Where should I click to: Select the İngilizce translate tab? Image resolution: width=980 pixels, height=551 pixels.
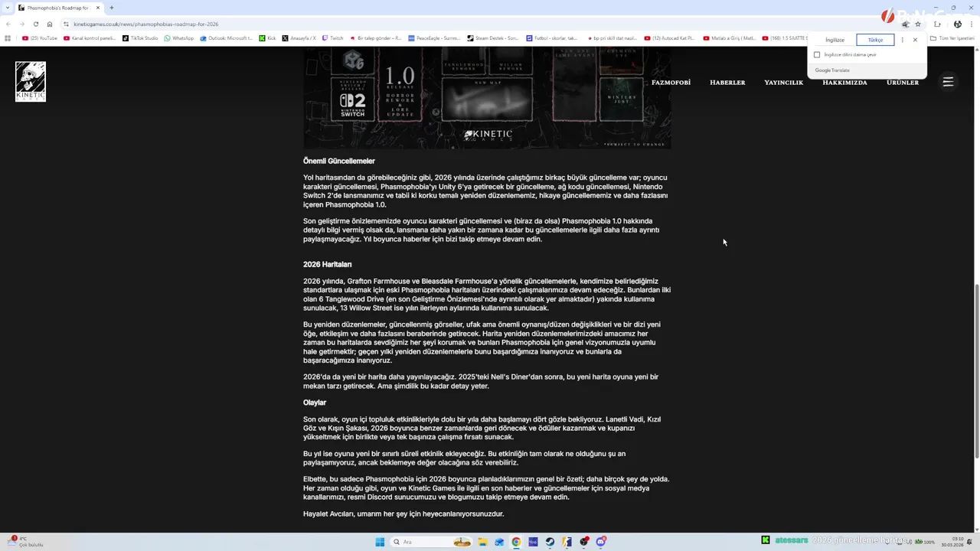click(x=835, y=40)
